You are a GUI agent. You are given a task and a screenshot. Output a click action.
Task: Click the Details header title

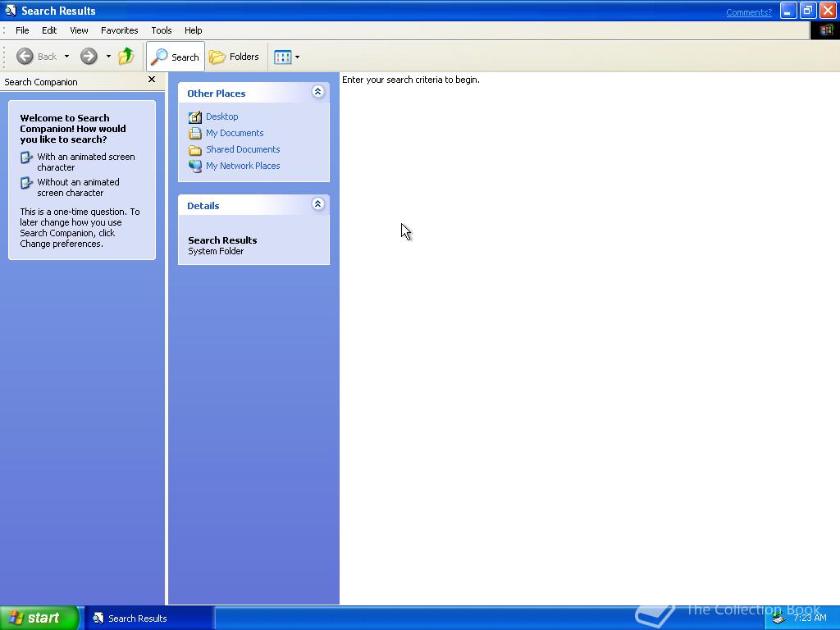coord(203,206)
